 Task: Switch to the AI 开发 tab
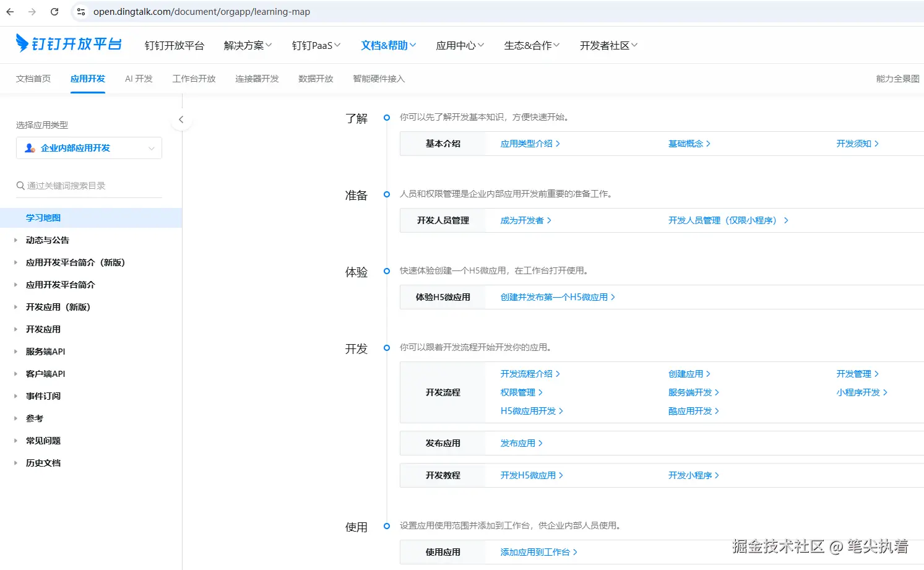(138, 79)
